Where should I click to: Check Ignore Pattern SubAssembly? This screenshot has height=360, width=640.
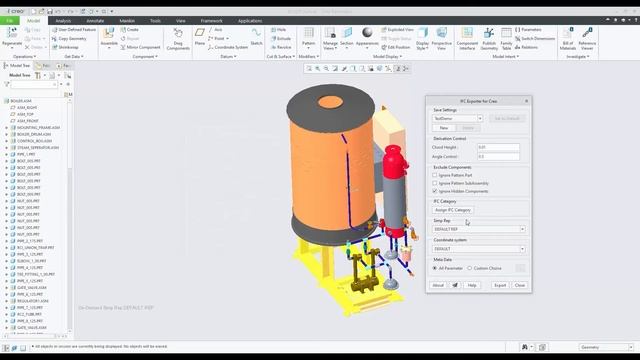coord(435,183)
